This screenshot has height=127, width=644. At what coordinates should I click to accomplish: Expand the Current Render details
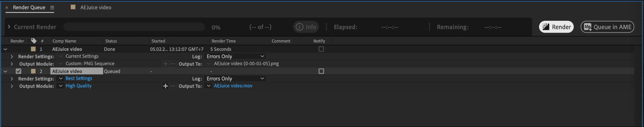click(x=9, y=27)
